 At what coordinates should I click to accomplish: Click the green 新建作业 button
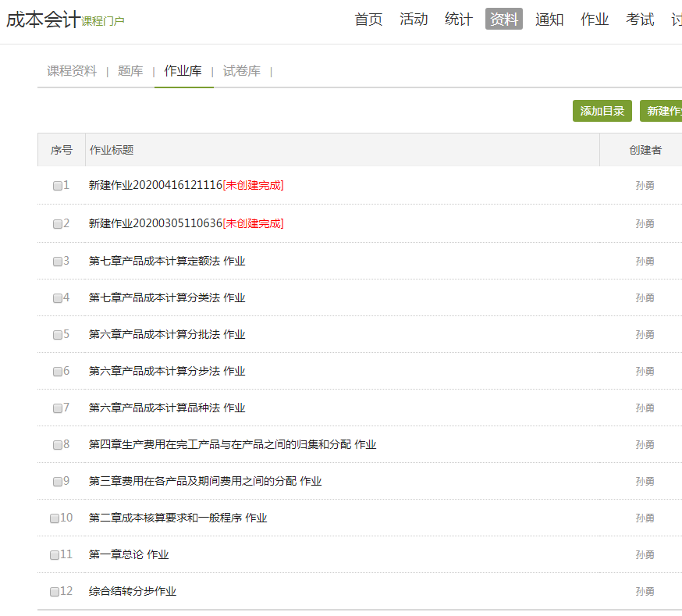click(662, 111)
